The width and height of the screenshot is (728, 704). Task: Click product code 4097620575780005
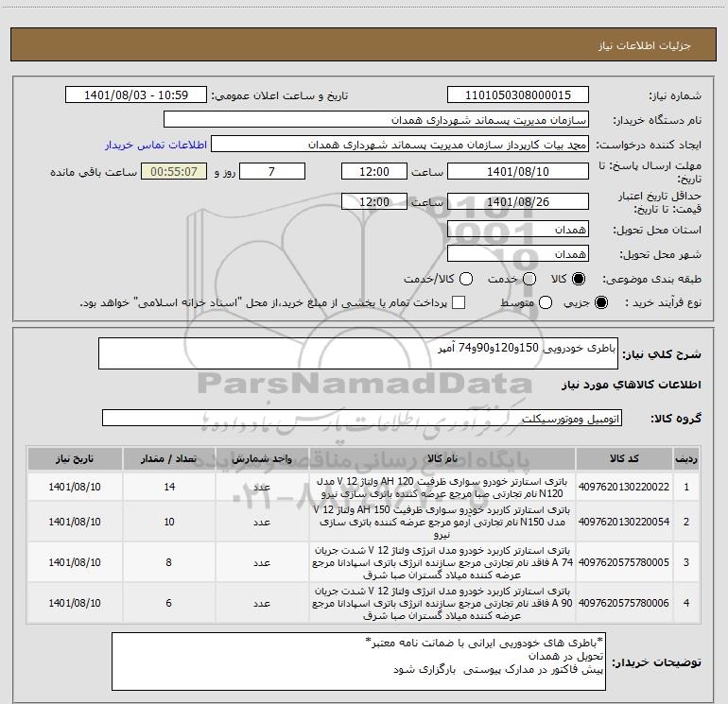tap(624, 562)
